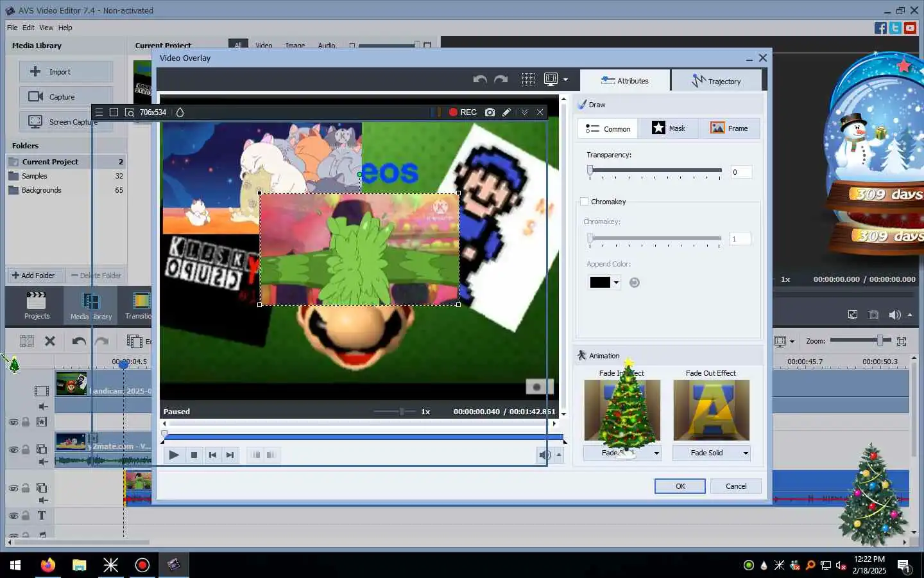This screenshot has height=578, width=924.
Task: Select the Mask draw mode
Action: point(669,128)
